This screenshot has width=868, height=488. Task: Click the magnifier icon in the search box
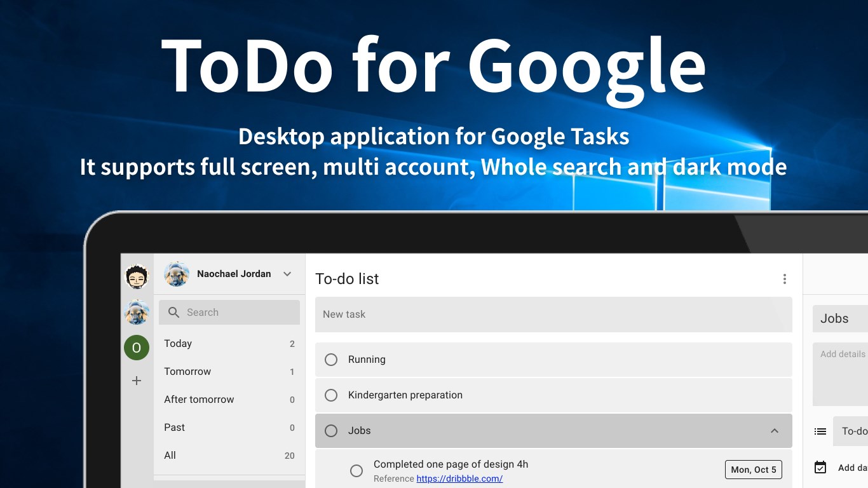click(x=173, y=312)
